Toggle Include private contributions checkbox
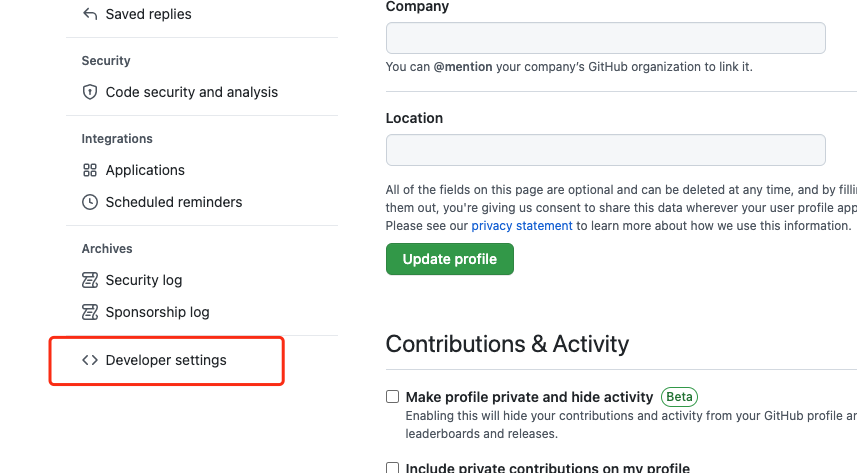This screenshot has width=857, height=473. click(392, 468)
